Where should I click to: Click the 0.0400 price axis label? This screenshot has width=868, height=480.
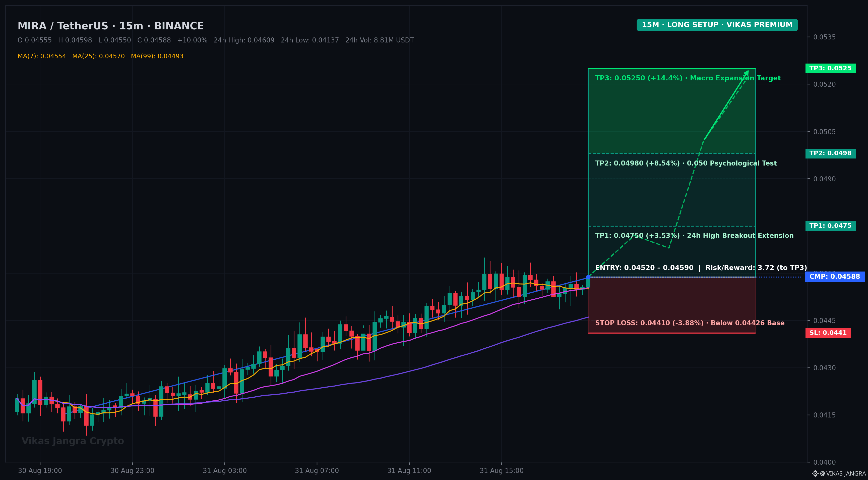pyautogui.click(x=825, y=462)
